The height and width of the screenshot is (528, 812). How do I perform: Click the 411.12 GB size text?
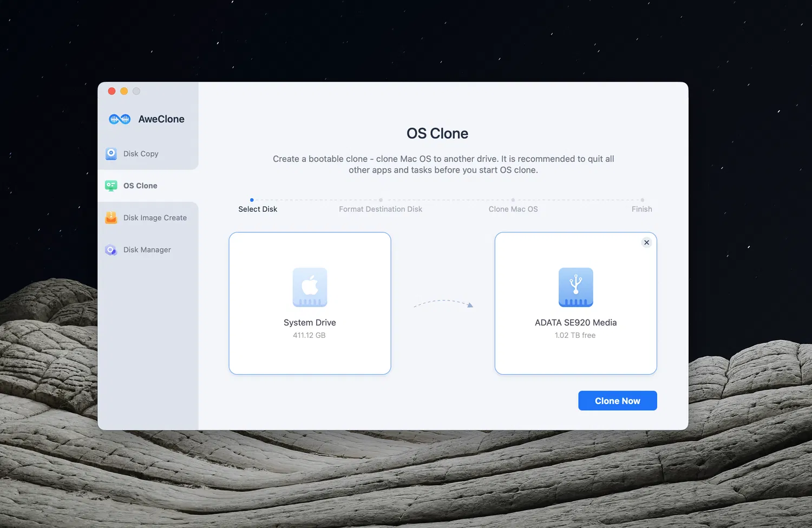[x=309, y=335]
